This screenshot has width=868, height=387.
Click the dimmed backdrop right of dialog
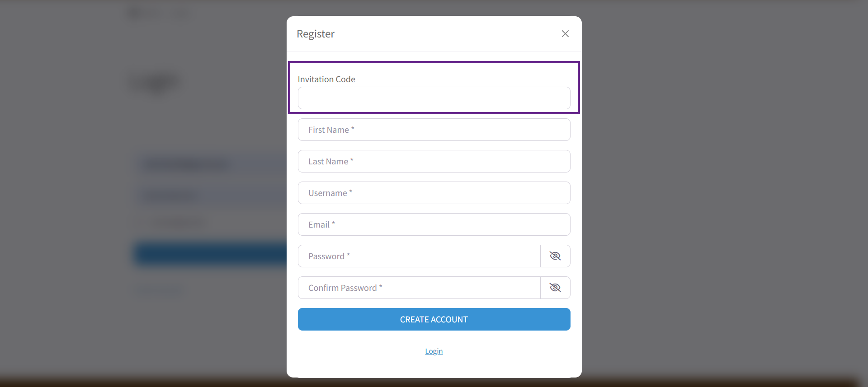[x=723, y=181]
